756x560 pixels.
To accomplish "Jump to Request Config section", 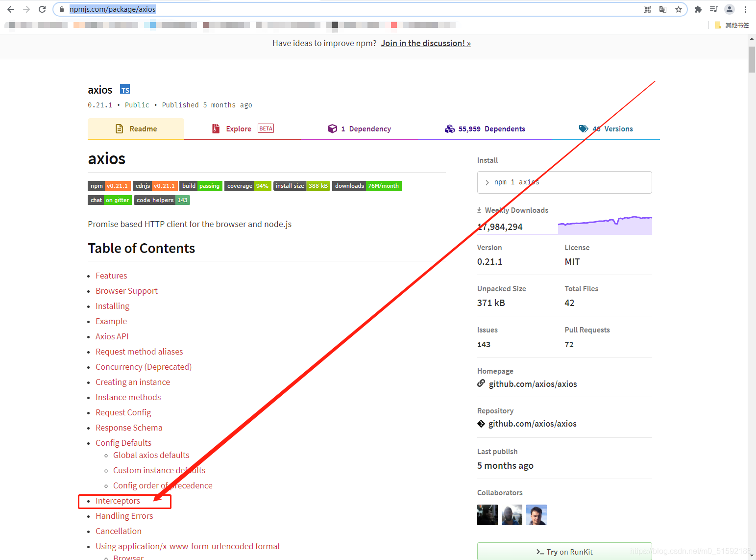I will pyautogui.click(x=123, y=412).
